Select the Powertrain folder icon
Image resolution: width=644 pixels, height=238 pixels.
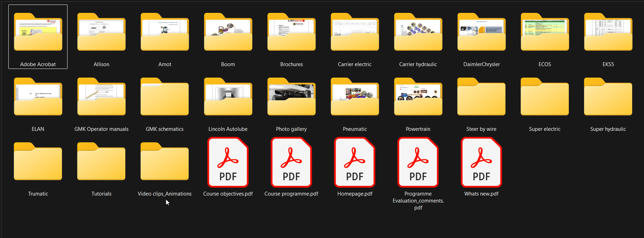[x=418, y=97]
